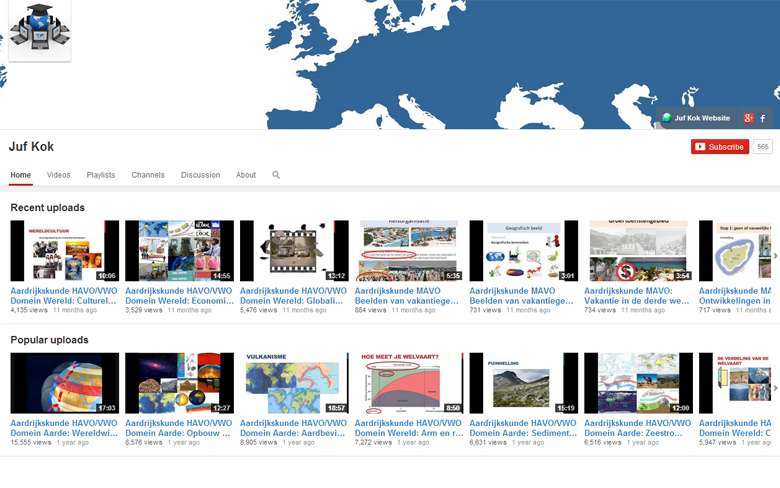Open the 12:27 video thumbnail
The width and height of the screenshot is (780, 488).
(x=180, y=383)
